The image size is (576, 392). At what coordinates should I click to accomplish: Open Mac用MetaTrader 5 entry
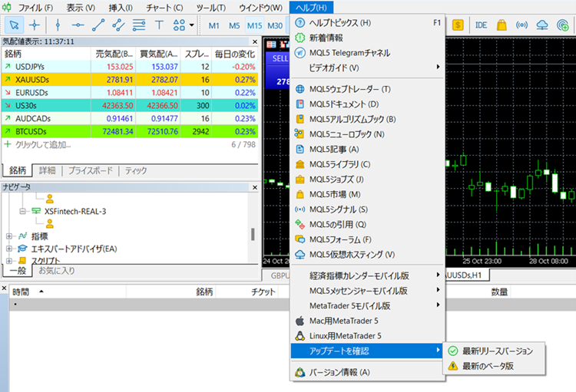pos(368,321)
